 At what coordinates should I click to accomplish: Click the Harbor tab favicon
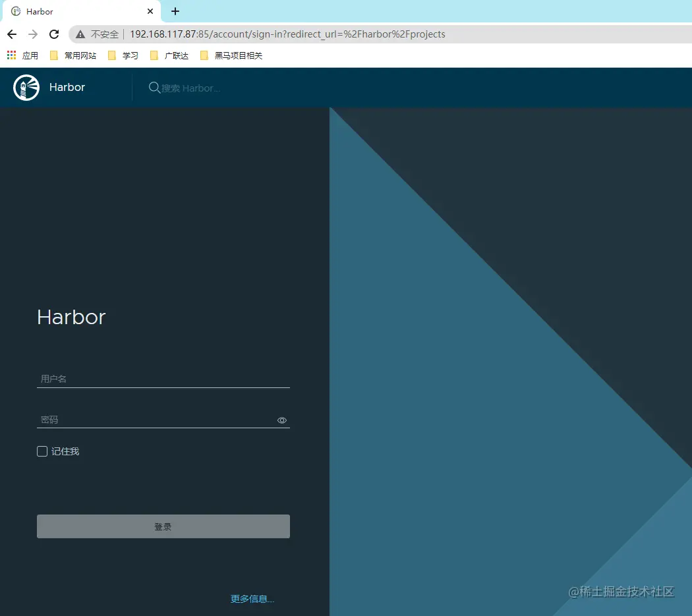pyautogui.click(x=16, y=11)
